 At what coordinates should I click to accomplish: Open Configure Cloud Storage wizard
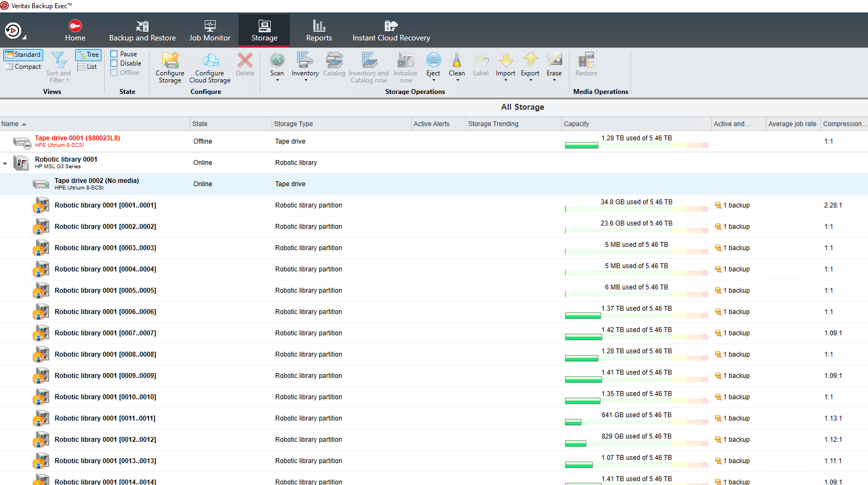[x=210, y=61]
